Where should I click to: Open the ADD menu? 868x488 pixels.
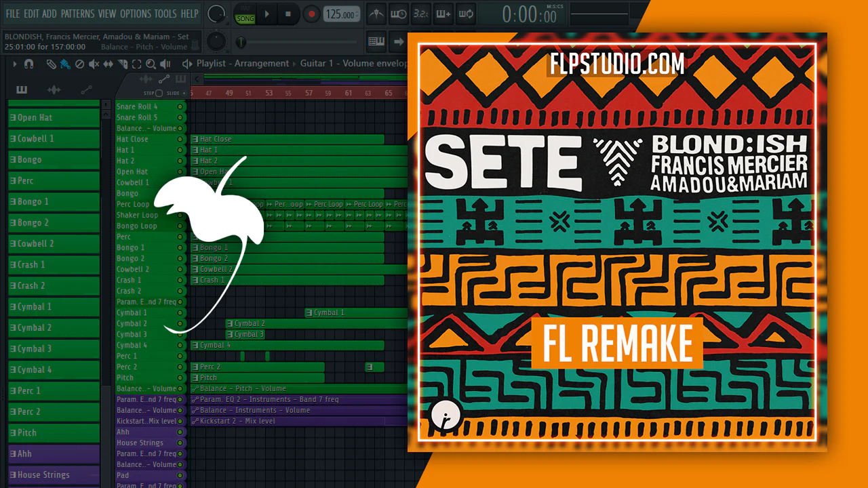(50, 14)
